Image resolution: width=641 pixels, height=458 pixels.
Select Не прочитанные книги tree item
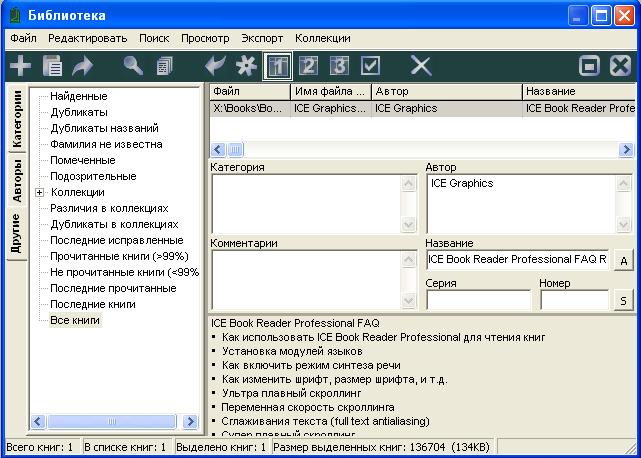[124, 272]
